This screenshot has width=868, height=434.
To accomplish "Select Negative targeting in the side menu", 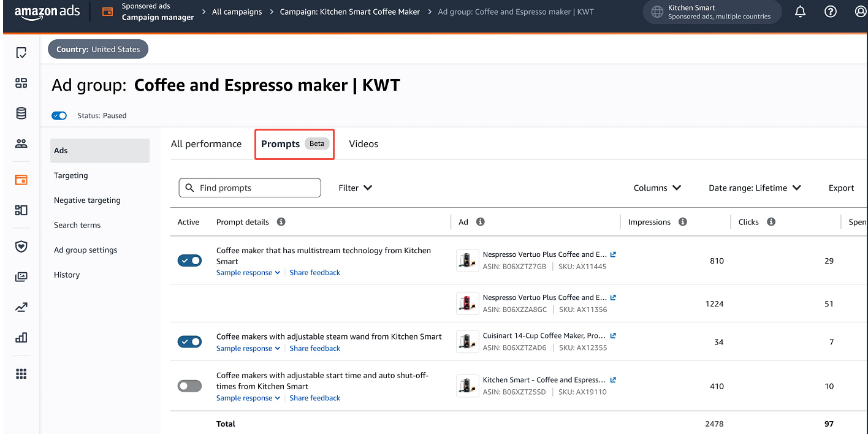I will click(87, 200).
